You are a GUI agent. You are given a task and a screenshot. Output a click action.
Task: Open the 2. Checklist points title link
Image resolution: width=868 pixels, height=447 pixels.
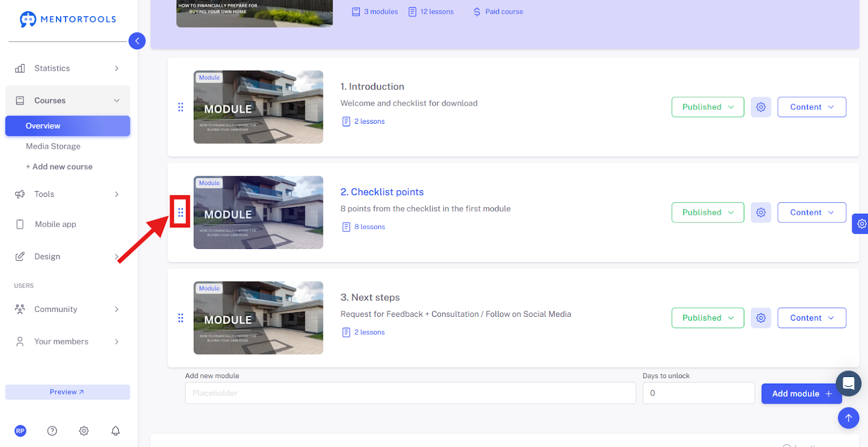pyautogui.click(x=382, y=192)
